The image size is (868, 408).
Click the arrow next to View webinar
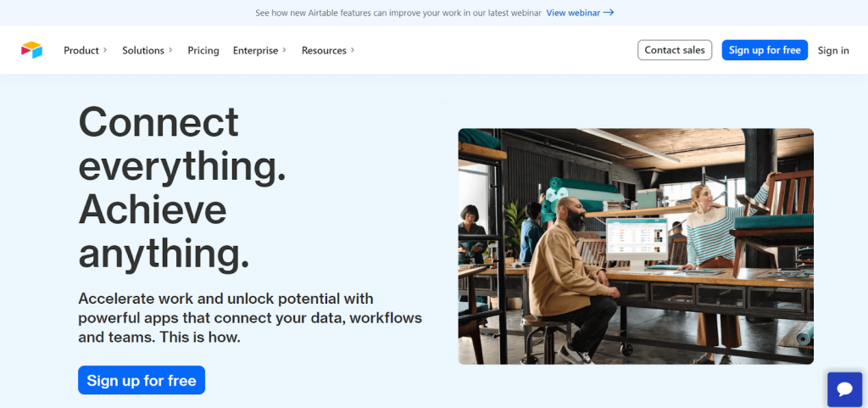[x=609, y=13]
